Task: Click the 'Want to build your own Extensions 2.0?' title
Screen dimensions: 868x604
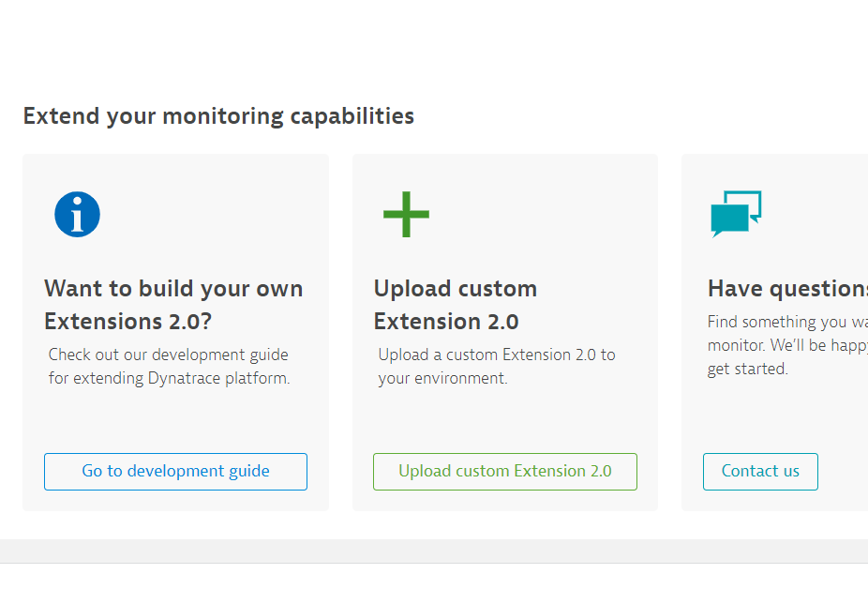Action: [173, 305]
